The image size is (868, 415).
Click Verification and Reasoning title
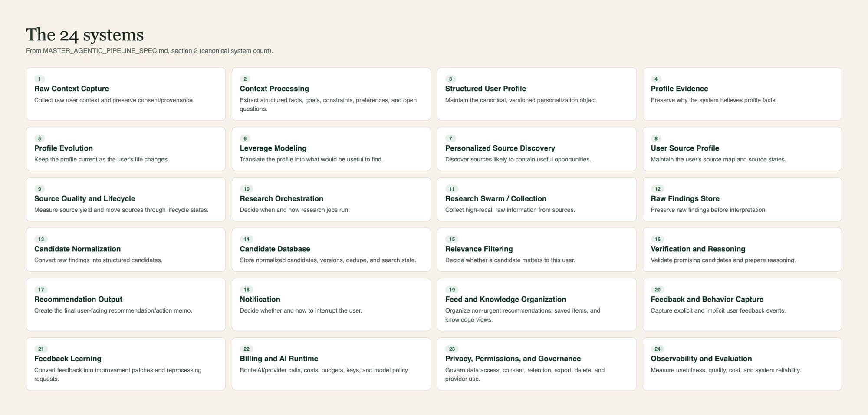[x=698, y=249]
